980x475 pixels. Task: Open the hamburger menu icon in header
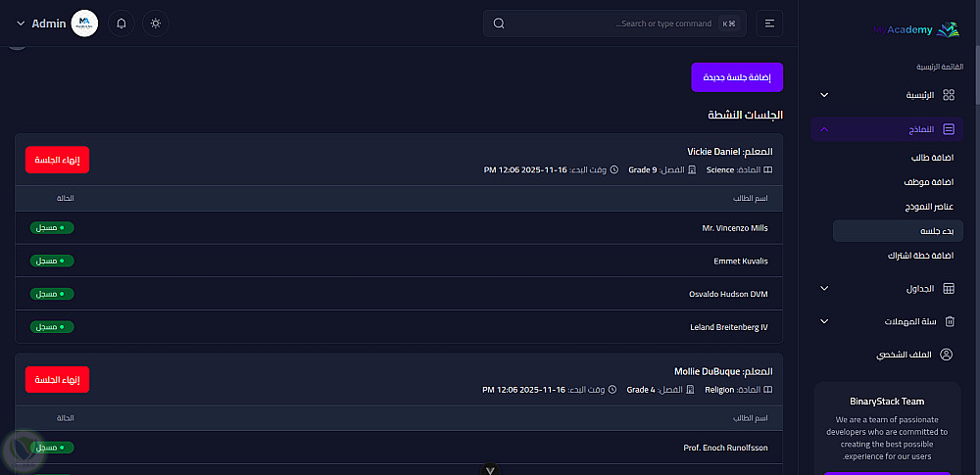click(x=769, y=24)
